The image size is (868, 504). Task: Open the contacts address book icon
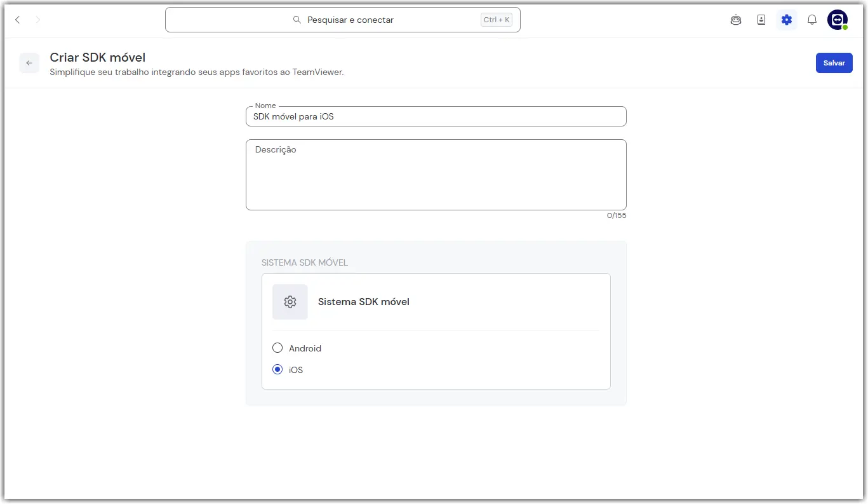tap(761, 20)
